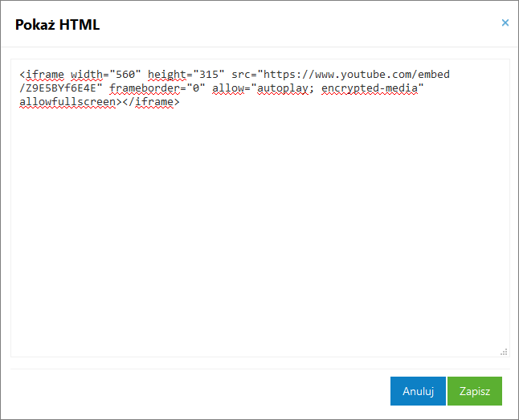
Task: Click the encrypted-media text in the code
Action: 370,88
